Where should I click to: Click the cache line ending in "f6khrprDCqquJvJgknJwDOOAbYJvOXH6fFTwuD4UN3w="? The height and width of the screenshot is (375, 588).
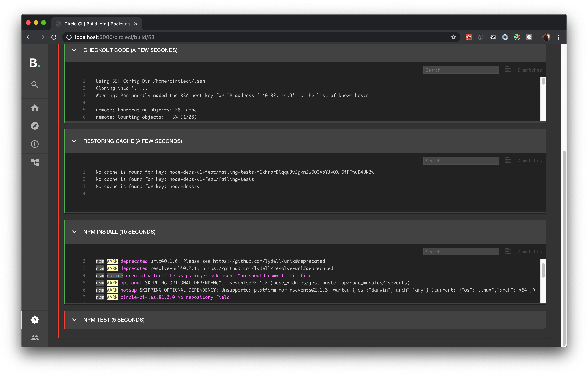(x=236, y=172)
